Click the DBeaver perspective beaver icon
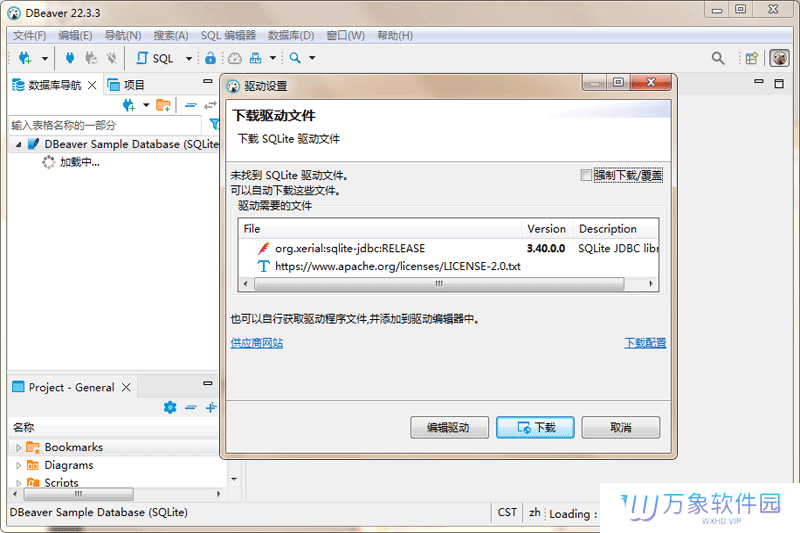This screenshot has height=533, width=800. pos(779,58)
